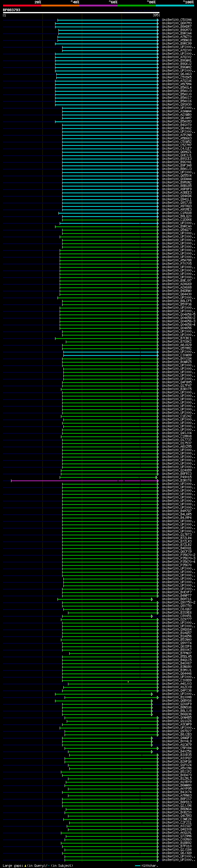Select hit label UniRef100_P35670-4

coord(179,562)
